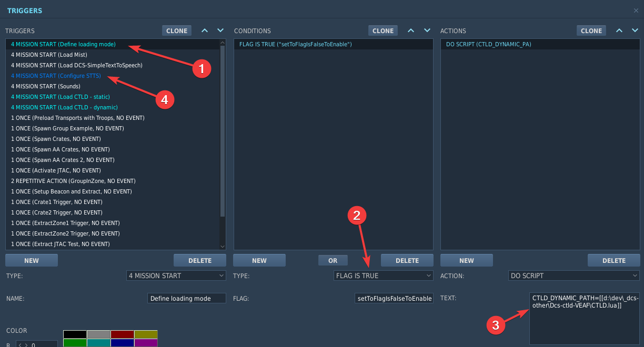Viewport: 644px width, 347px height.
Task: Click the up arrow in the Conditions header
Action: click(x=410, y=30)
